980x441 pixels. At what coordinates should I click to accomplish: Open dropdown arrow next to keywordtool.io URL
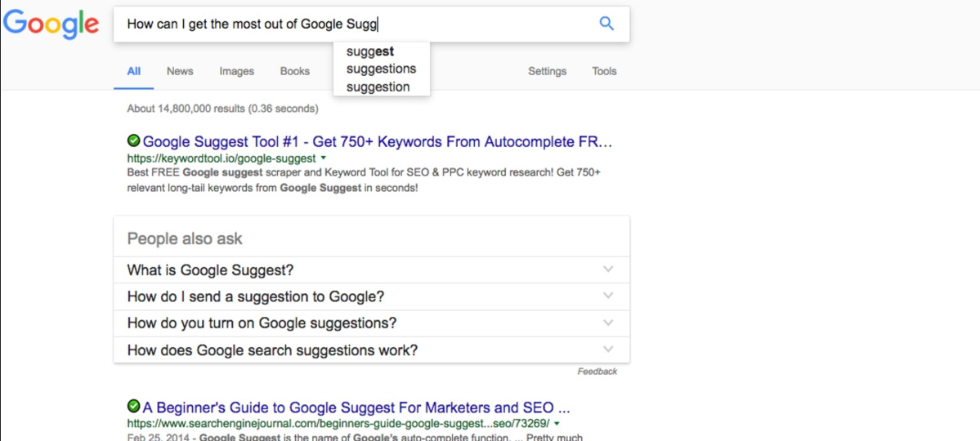tap(324, 158)
